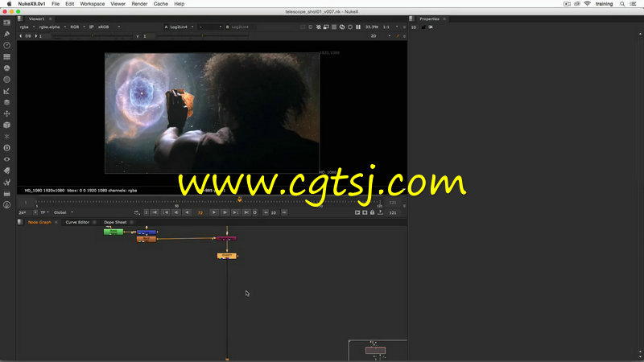Open the FurnaceCore nodes toolbar menu

pos(7,205)
